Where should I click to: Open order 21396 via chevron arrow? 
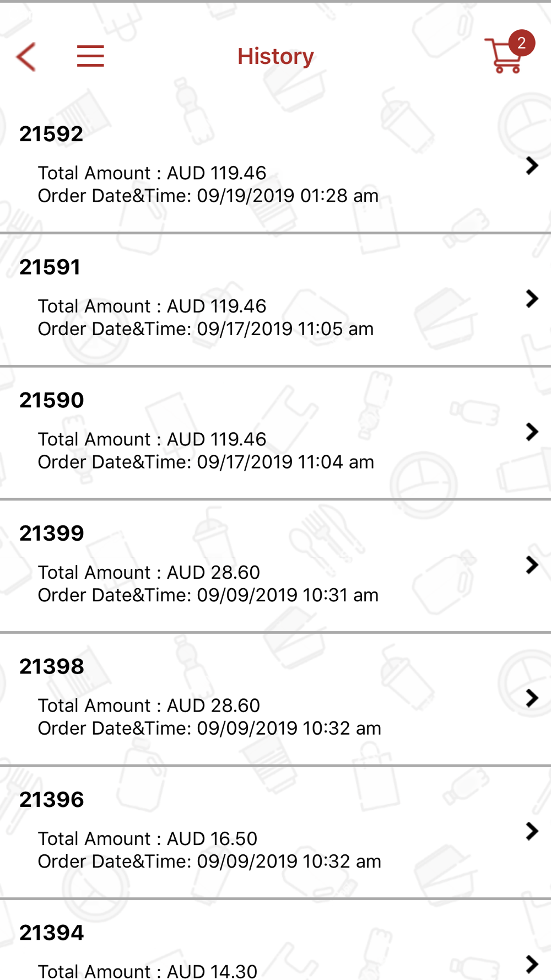point(532,831)
